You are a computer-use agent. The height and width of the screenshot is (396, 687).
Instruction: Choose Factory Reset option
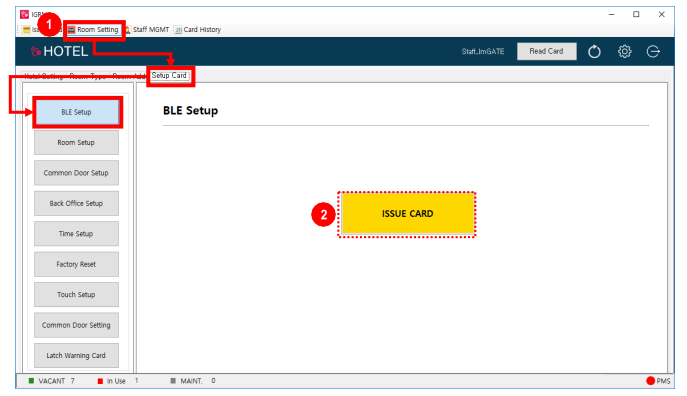coord(76,265)
